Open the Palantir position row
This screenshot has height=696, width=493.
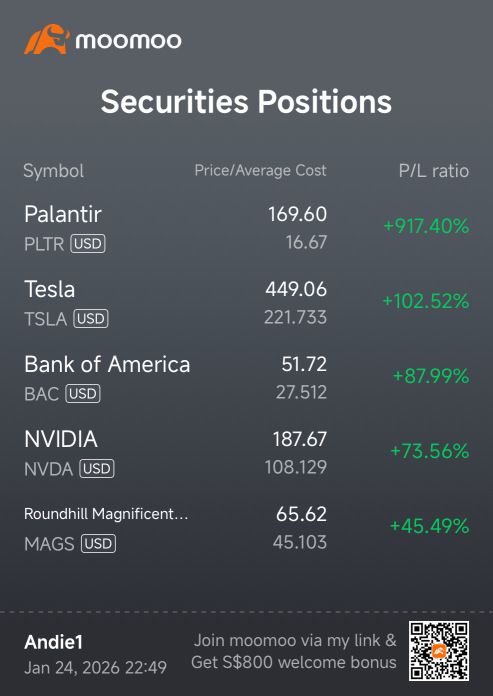point(246,228)
